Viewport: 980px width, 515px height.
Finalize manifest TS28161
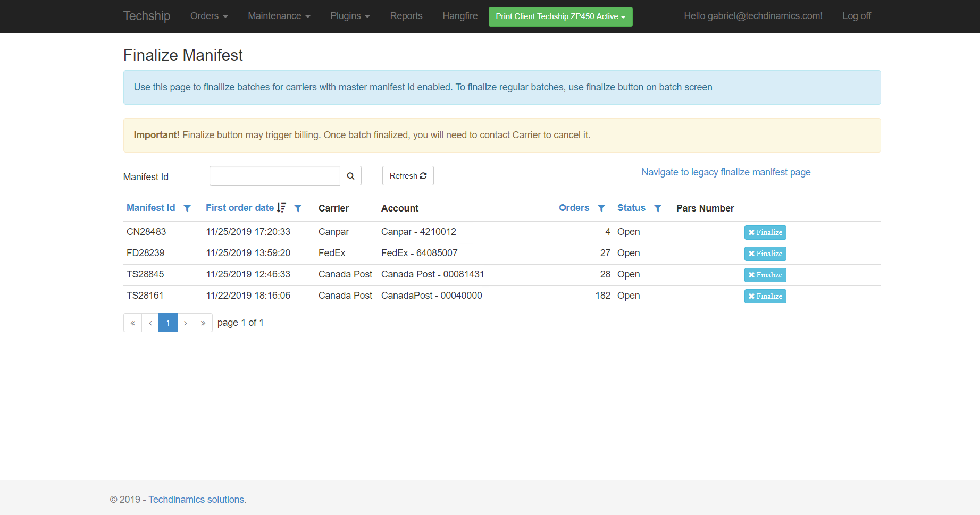765,296
